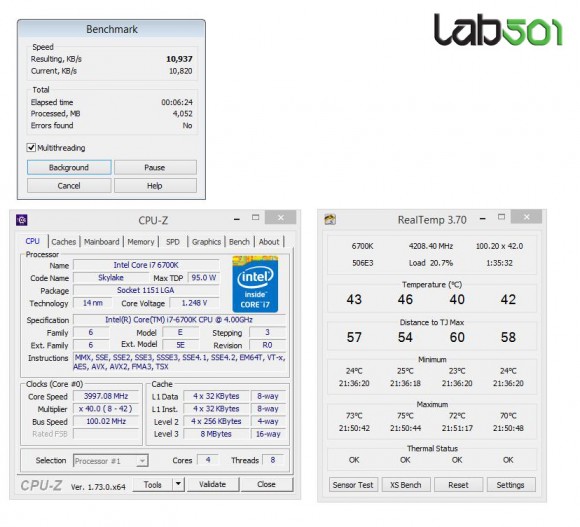Go to the About tab

tap(269, 241)
